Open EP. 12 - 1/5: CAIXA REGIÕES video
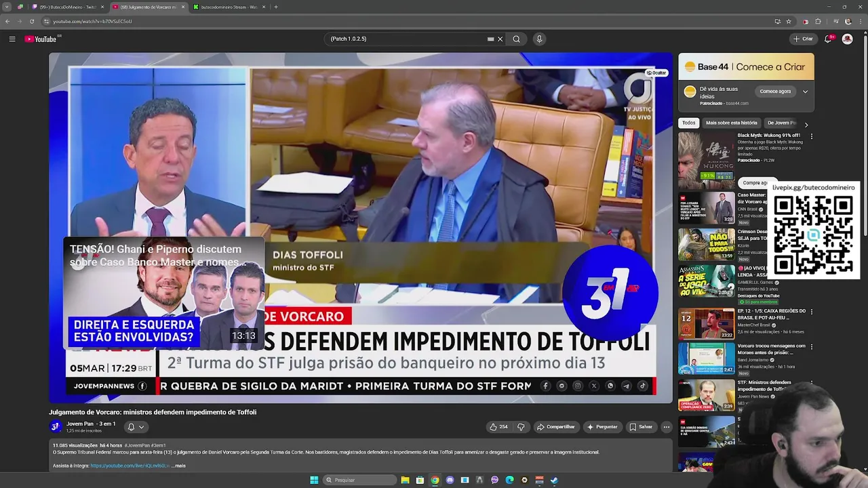This screenshot has width=868, height=488. [x=706, y=324]
